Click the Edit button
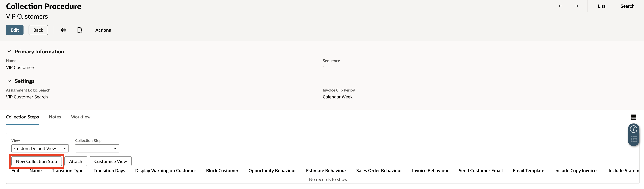 (x=15, y=30)
